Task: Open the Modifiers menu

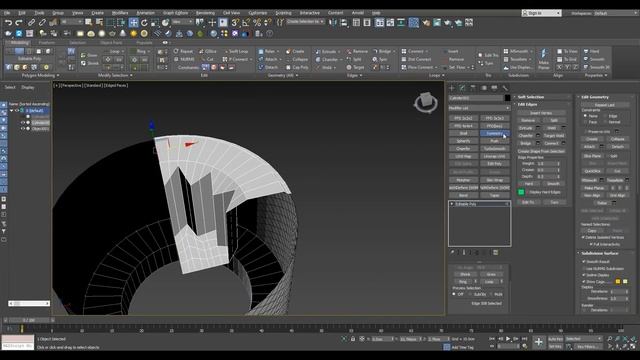Action: (120, 13)
